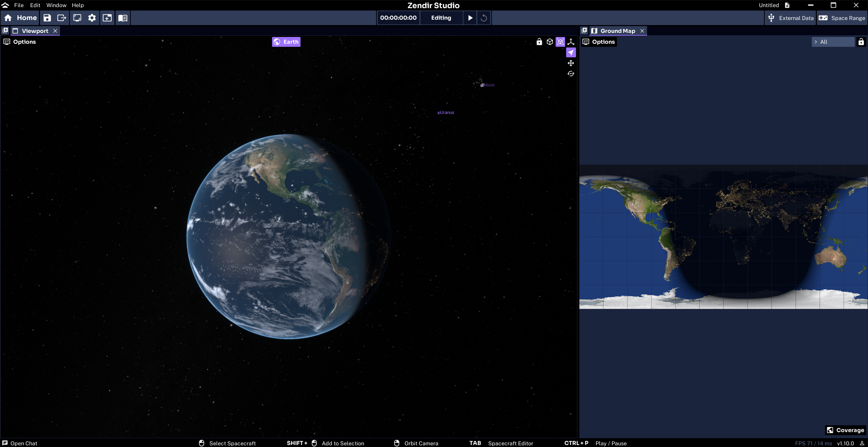Add a new panel left of the Ground Map tab
This screenshot has width=868, height=447.
pos(584,31)
